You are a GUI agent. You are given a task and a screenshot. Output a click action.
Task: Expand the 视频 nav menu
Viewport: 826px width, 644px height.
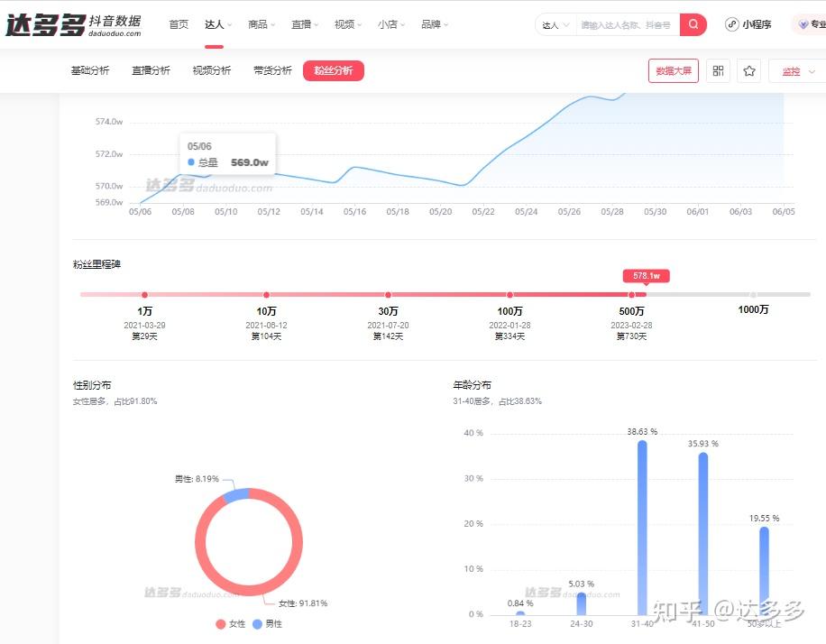[348, 24]
